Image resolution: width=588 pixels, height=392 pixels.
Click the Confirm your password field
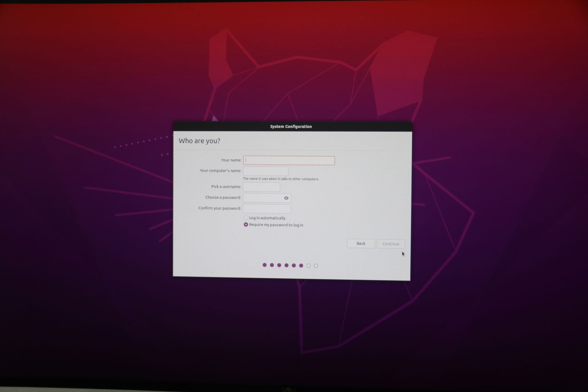point(267,209)
